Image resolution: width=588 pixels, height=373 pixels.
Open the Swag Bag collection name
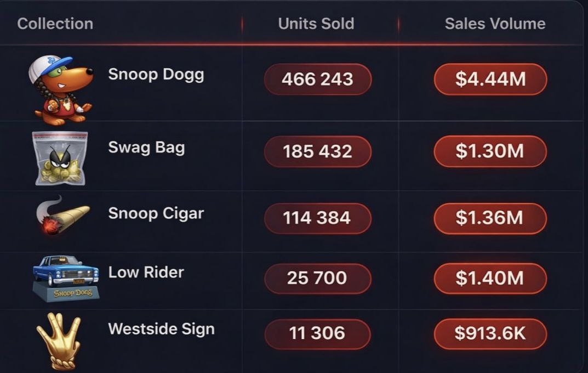point(146,148)
